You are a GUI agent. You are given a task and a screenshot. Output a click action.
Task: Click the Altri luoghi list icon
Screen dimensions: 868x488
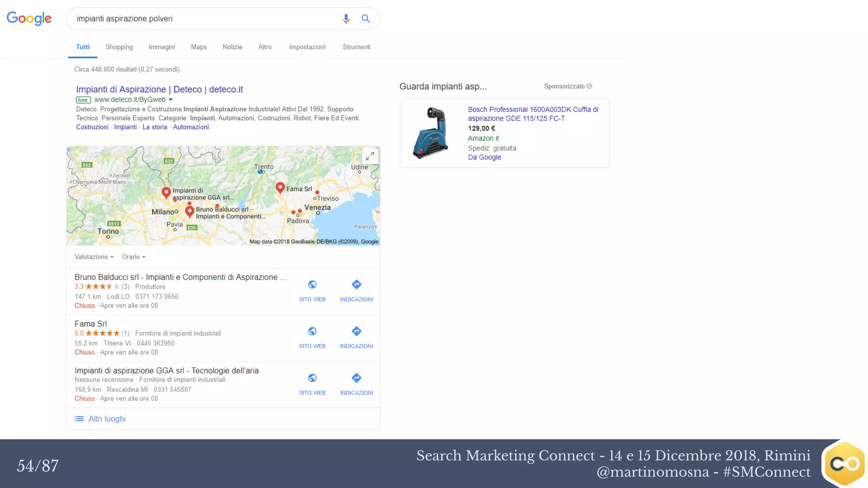coord(79,419)
